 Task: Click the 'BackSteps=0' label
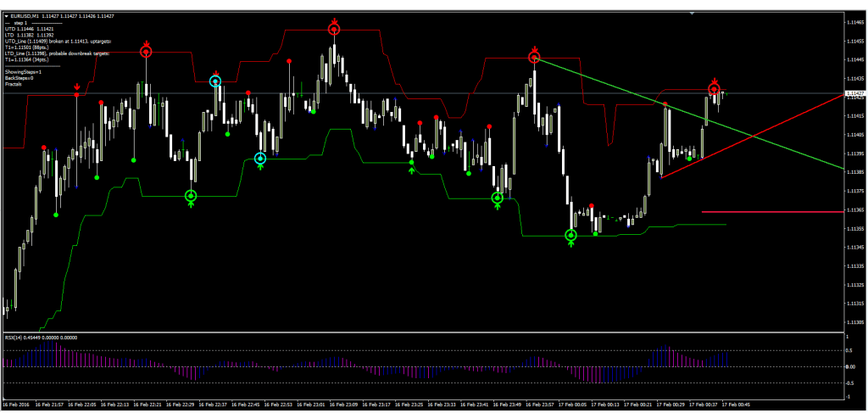click(19, 78)
